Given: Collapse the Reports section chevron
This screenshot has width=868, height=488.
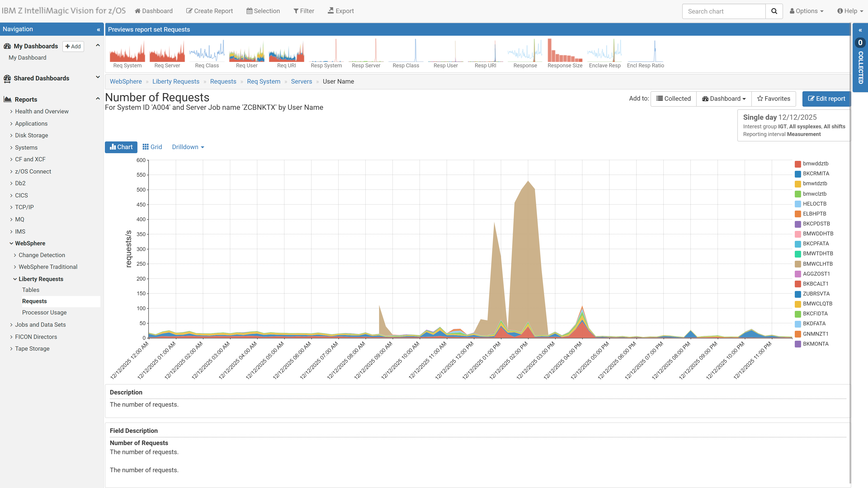Looking at the screenshot, I should click(98, 99).
